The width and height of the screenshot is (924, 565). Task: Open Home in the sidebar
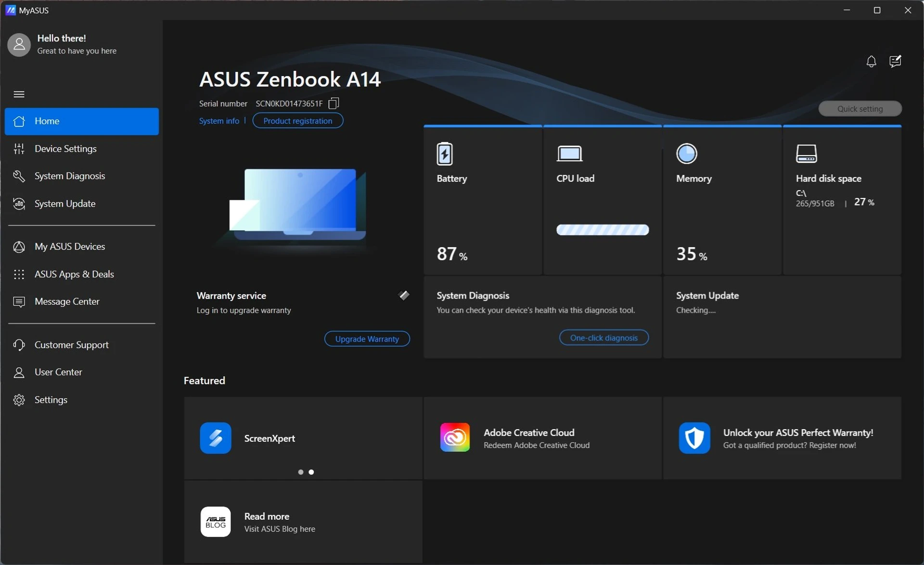82,121
